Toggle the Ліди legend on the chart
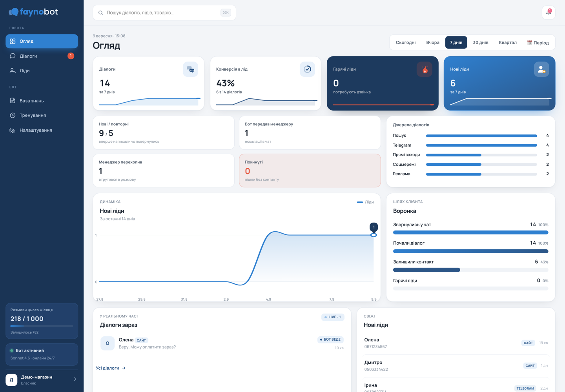The width and height of the screenshot is (565, 392). pyautogui.click(x=365, y=202)
